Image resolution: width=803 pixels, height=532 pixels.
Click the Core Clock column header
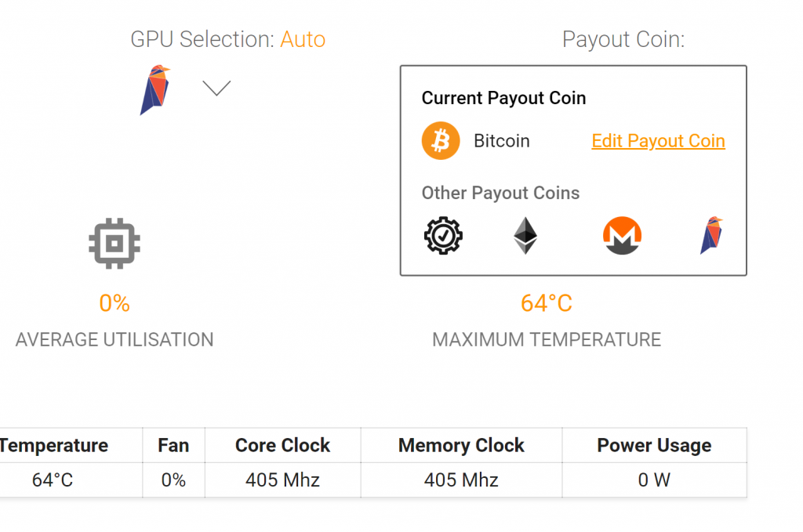pos(282,445)
